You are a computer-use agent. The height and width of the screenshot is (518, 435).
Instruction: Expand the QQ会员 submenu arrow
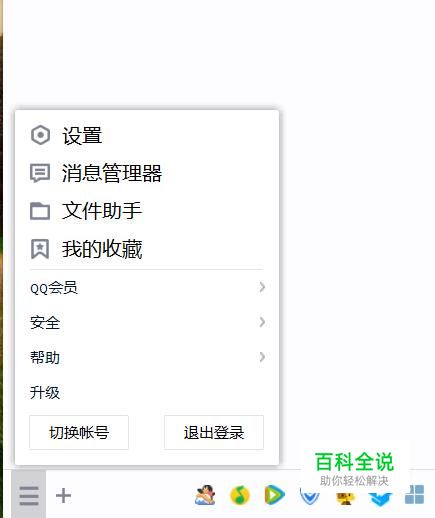point(262,287)
